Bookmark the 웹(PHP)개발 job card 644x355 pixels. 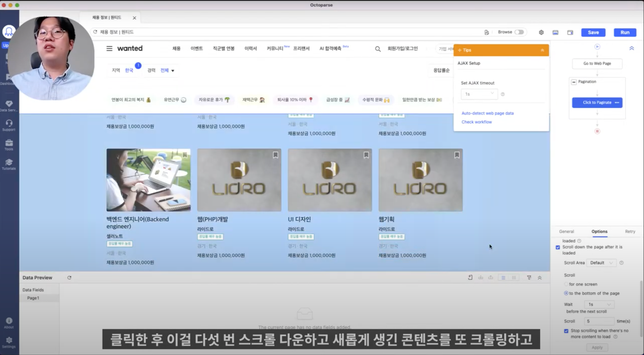(x=275, y=155)
